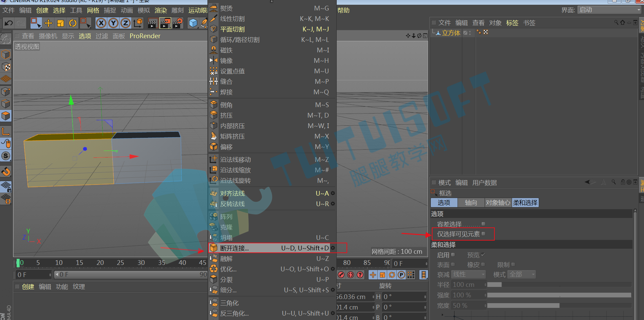Click the Undo arrow icon

9,23
